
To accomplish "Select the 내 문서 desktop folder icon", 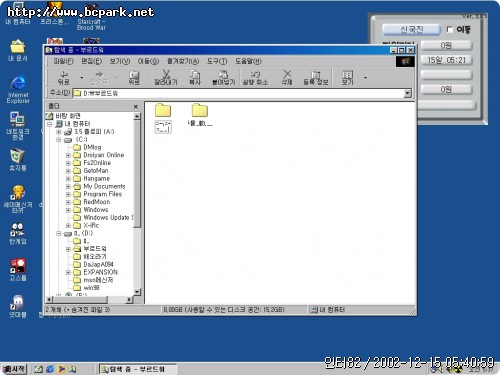I will 18,50.
